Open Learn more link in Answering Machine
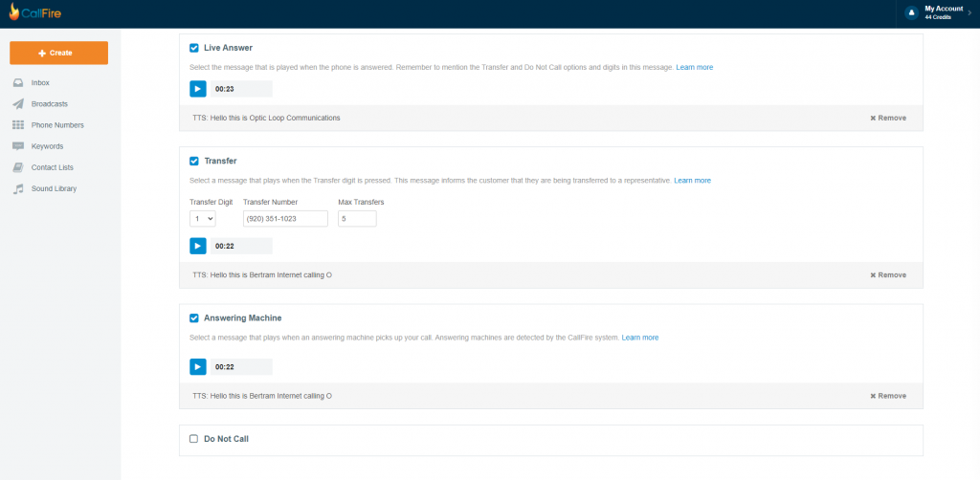 [640, 338]
